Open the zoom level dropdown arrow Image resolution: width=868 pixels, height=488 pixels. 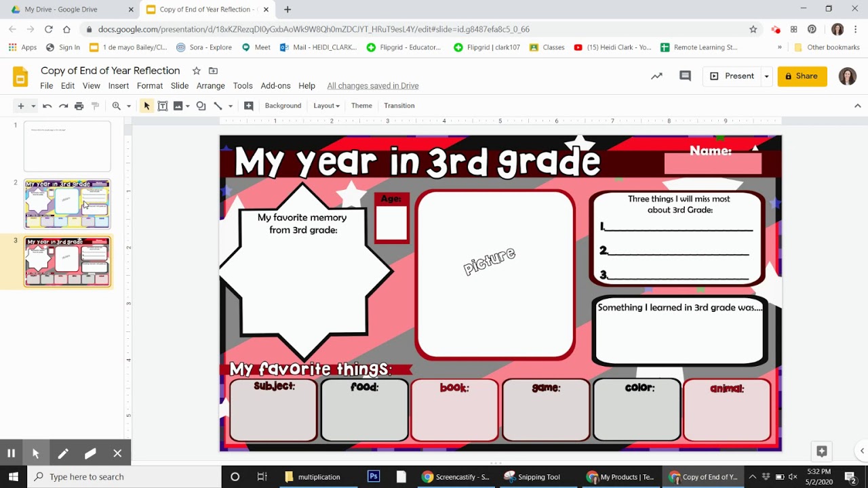(129, 106)
